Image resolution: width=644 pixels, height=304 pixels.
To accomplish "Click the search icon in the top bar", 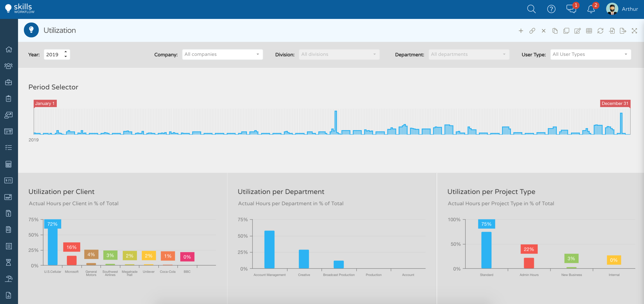I will click(532, 9).
